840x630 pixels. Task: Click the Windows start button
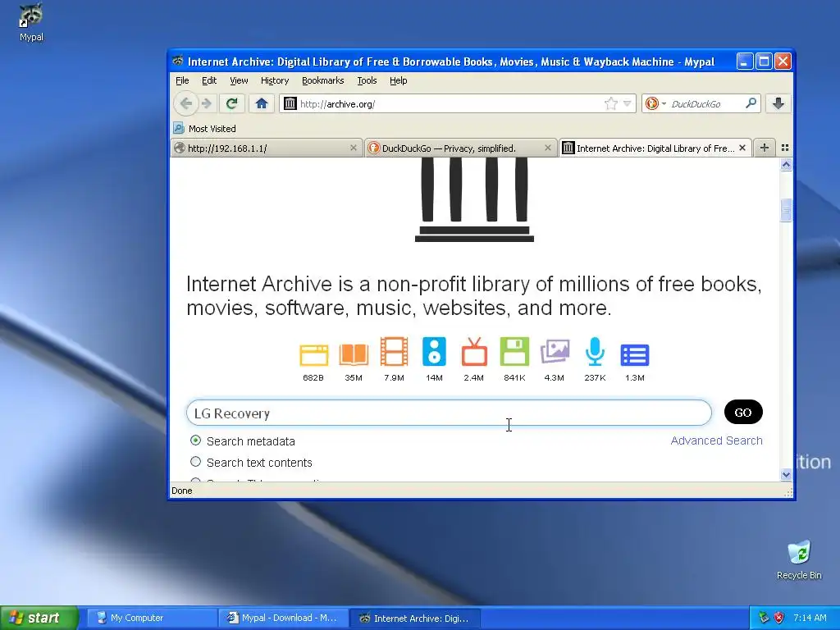[39, 618]
